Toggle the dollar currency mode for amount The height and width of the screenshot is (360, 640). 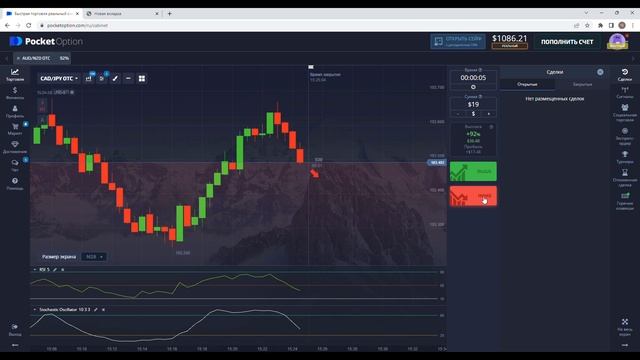(473, 114)
